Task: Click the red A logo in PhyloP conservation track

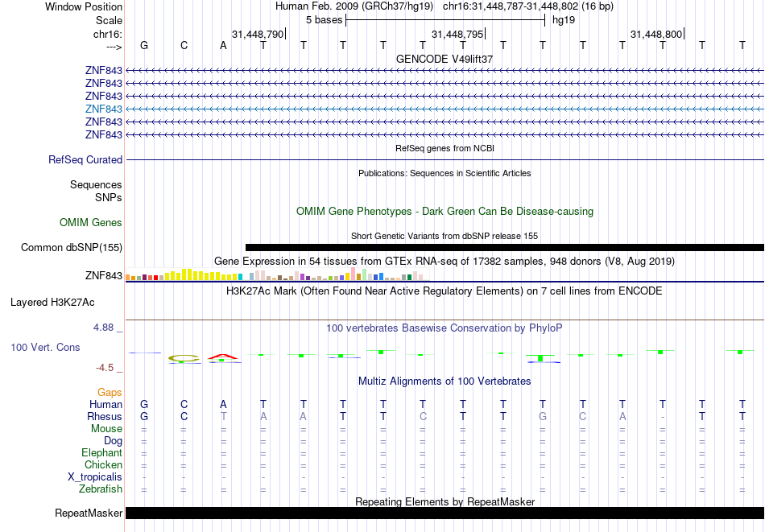Action: coord(223,357)
